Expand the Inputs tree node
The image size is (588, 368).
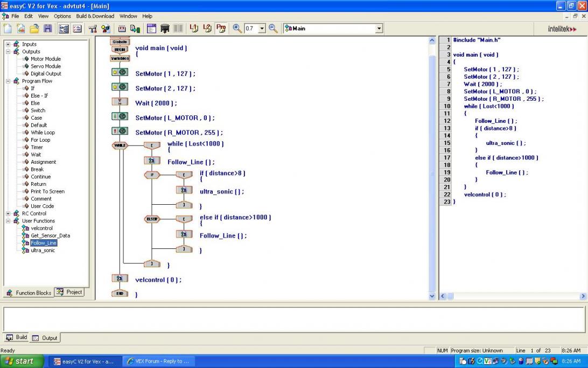point(8,44)
